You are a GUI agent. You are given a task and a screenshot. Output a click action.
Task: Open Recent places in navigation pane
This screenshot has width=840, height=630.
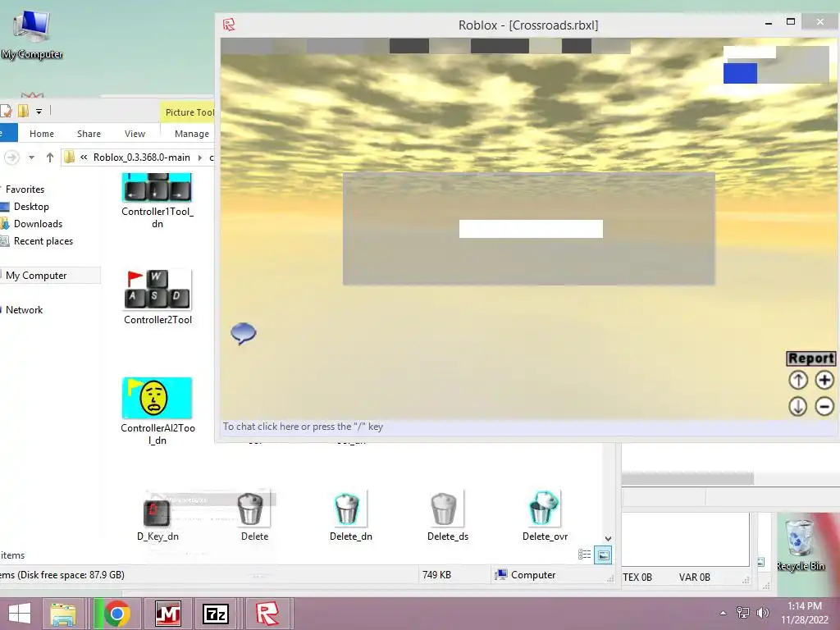(43, 241)
